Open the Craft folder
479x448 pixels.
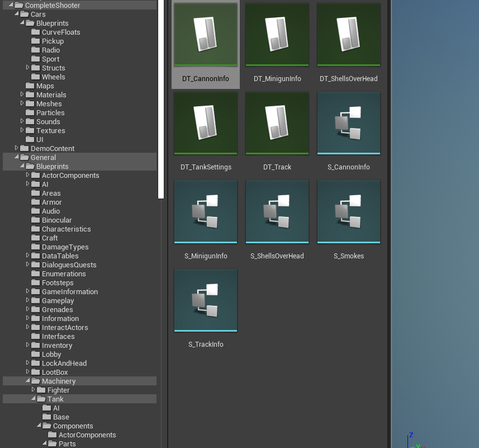click(44, 238)
